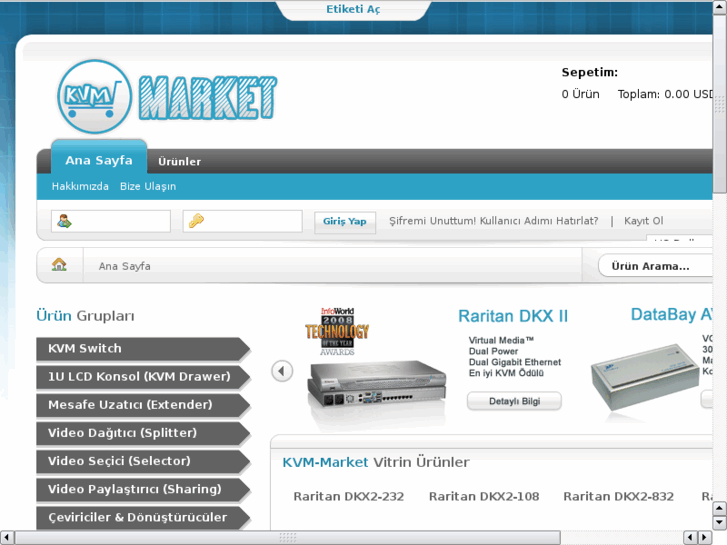Click the DataBay heading

(671, 314)
